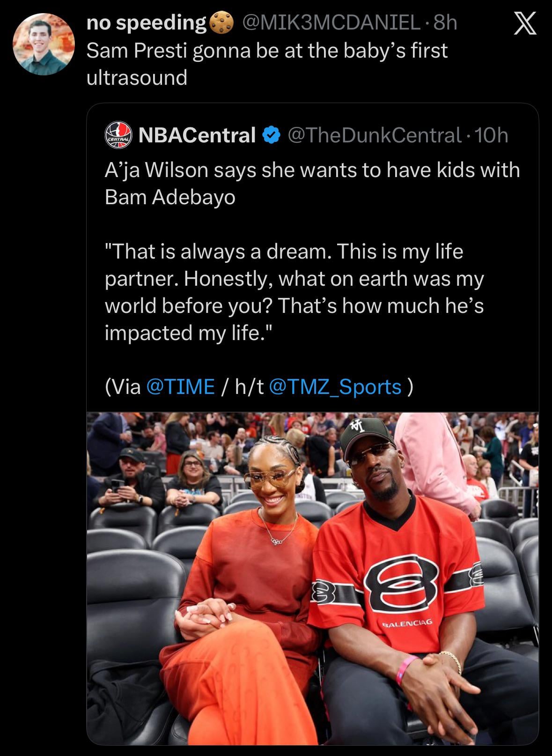
Task: Follow the @TIME mention link
Action: (181, 387)
